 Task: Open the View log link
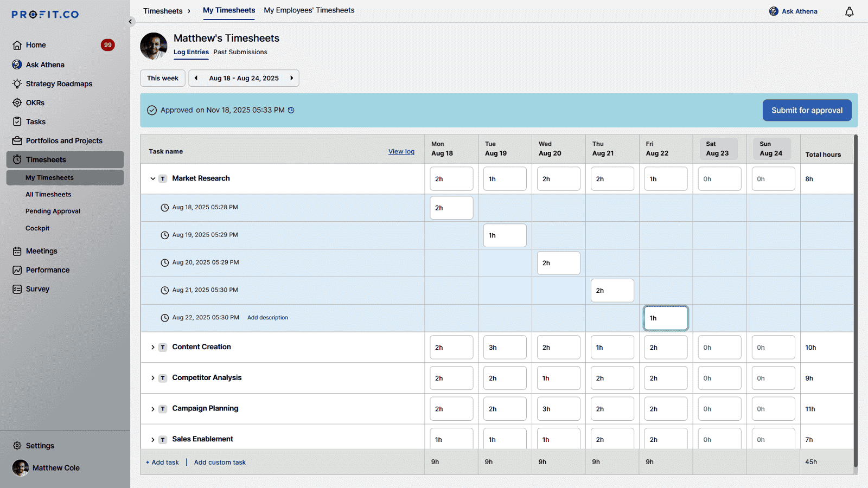(401, 152)
